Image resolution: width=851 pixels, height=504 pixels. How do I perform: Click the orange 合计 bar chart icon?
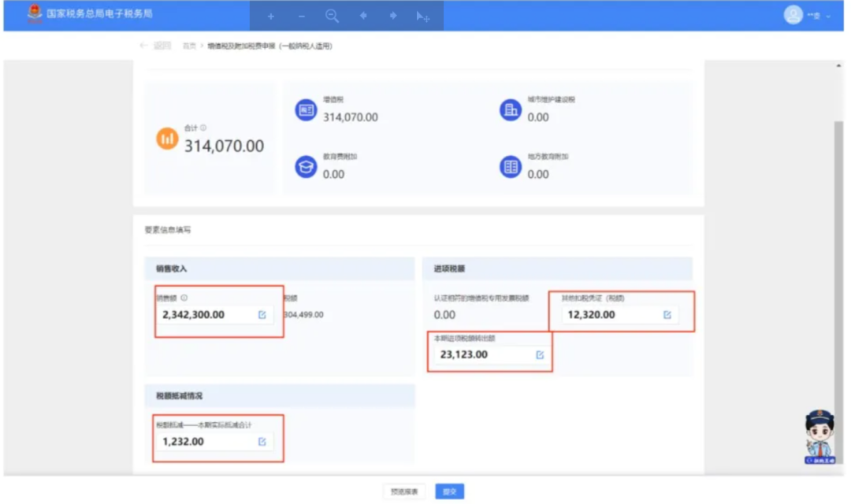167,139
